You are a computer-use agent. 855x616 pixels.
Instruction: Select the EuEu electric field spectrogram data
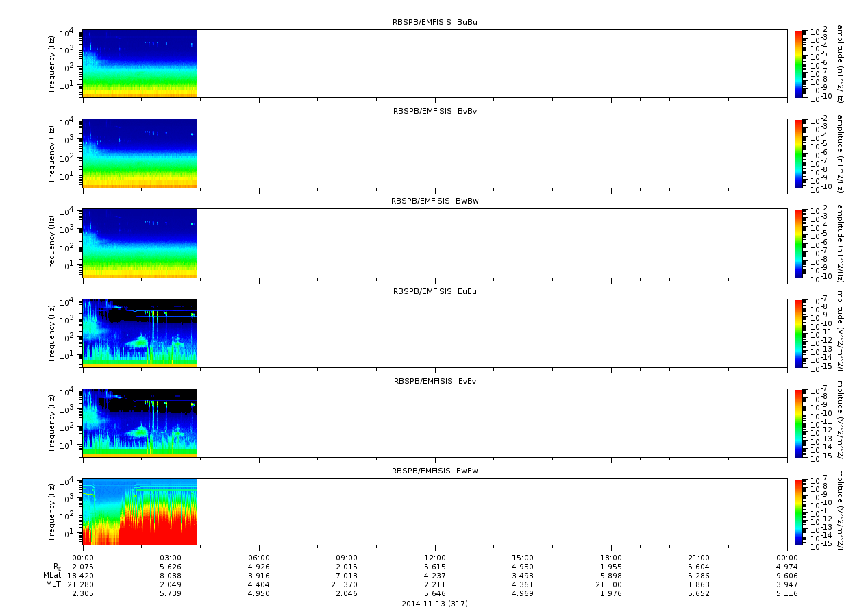point(140,333)
